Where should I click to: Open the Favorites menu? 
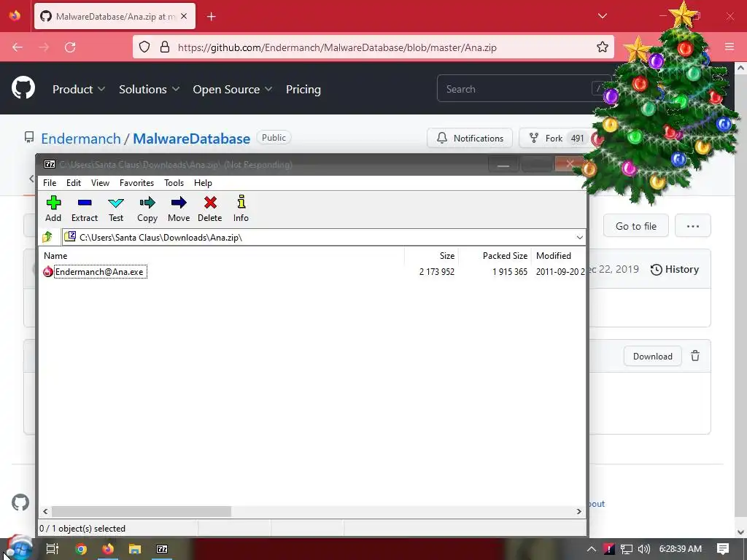pyautogui.click(x=136, y=183)
